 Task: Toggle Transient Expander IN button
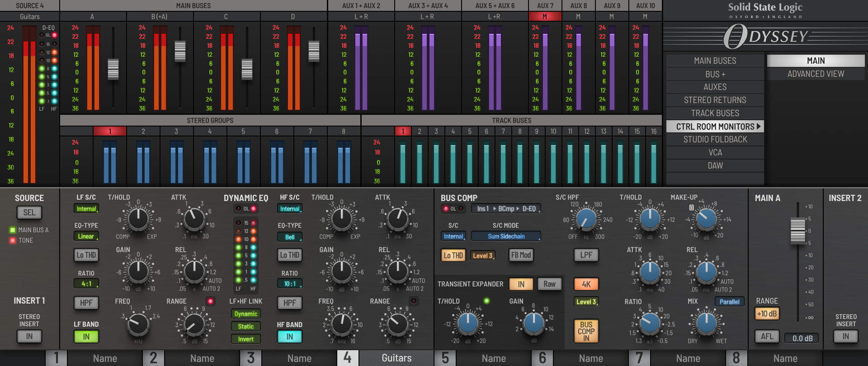pyautogui.click(x=521, y=284)
